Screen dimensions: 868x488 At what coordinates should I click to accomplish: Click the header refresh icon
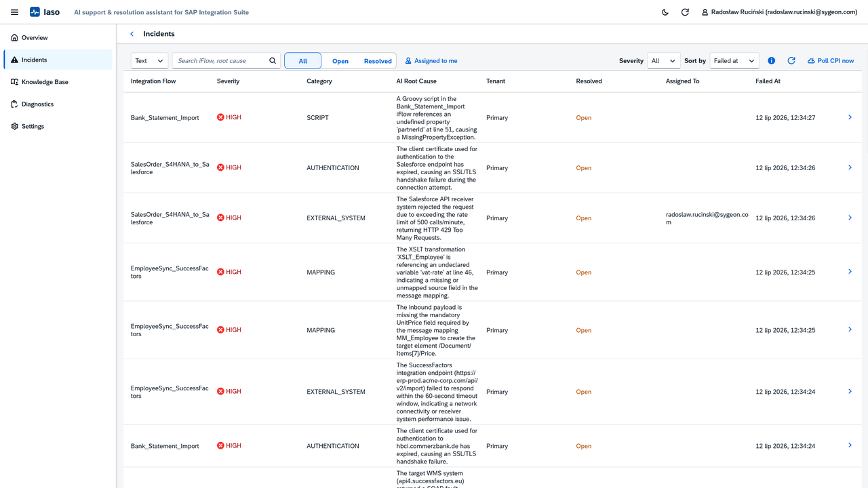coord(685,12)
